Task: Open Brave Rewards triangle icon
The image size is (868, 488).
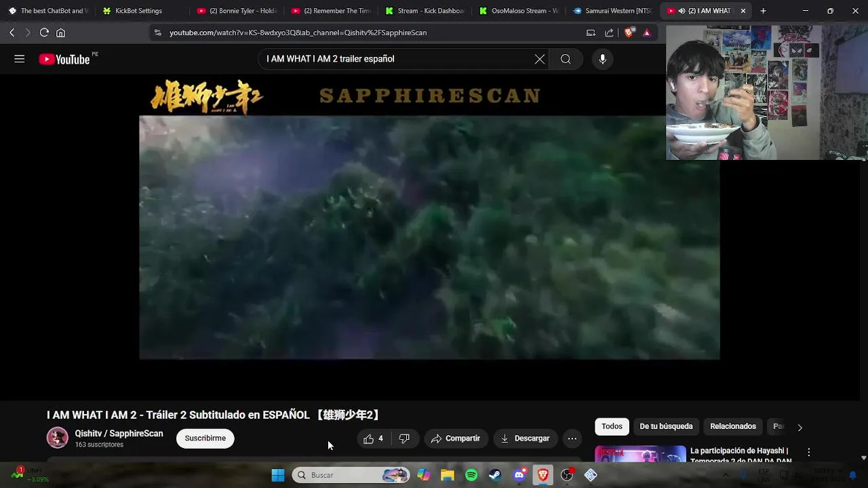Action: [x=646, y=33]
